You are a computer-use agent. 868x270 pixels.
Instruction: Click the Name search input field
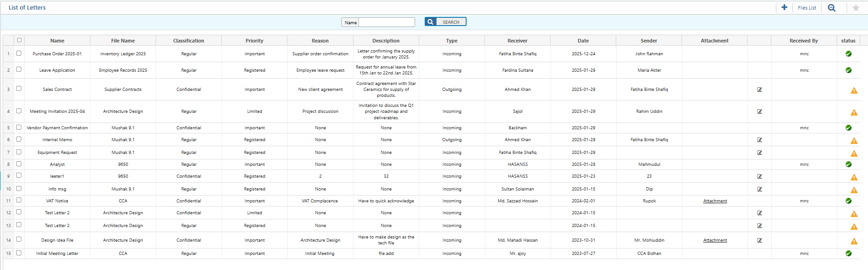[x=386, y=22]
